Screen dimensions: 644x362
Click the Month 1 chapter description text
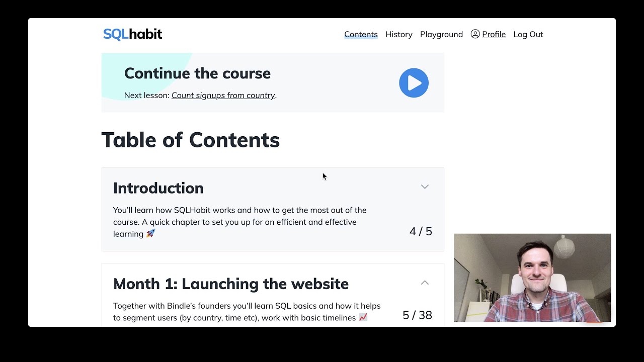[x=247, y=312]
